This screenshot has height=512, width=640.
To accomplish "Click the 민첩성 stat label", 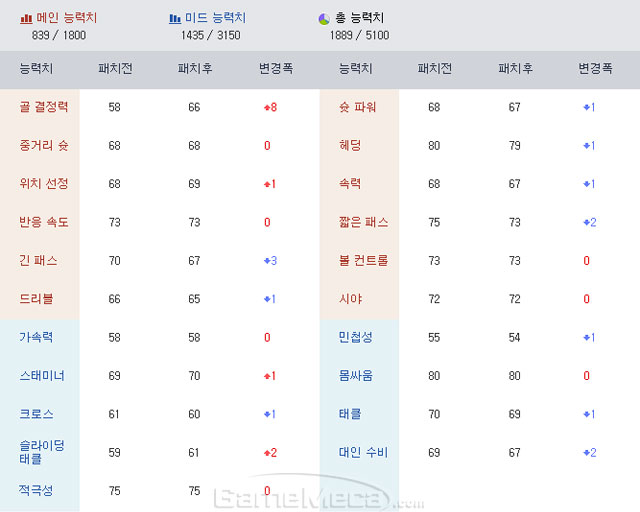I will [356, 337].
